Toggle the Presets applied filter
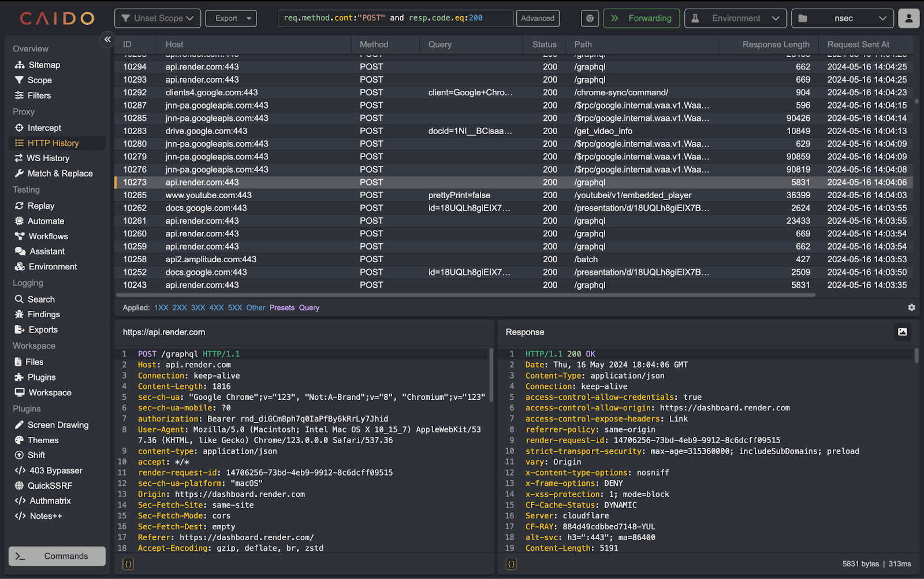The height and width of the screenshot is (579, 924). pos(282,308)
